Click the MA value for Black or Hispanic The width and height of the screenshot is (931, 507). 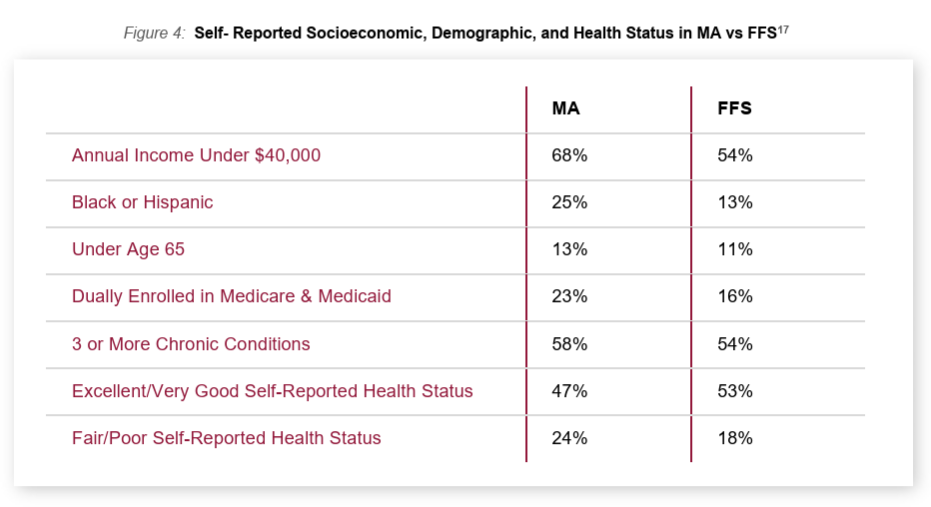(569, 203)
